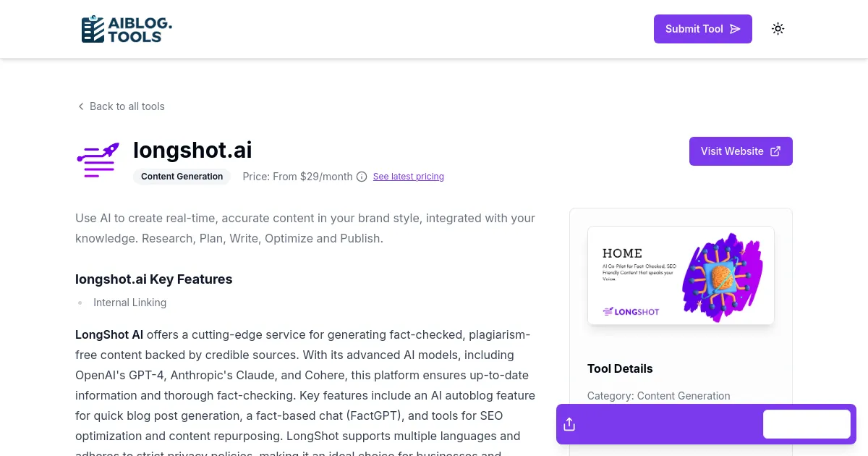Click the external link icon on Visit Website
This screenshot has width=868, height=456.
tap(775, 151)
